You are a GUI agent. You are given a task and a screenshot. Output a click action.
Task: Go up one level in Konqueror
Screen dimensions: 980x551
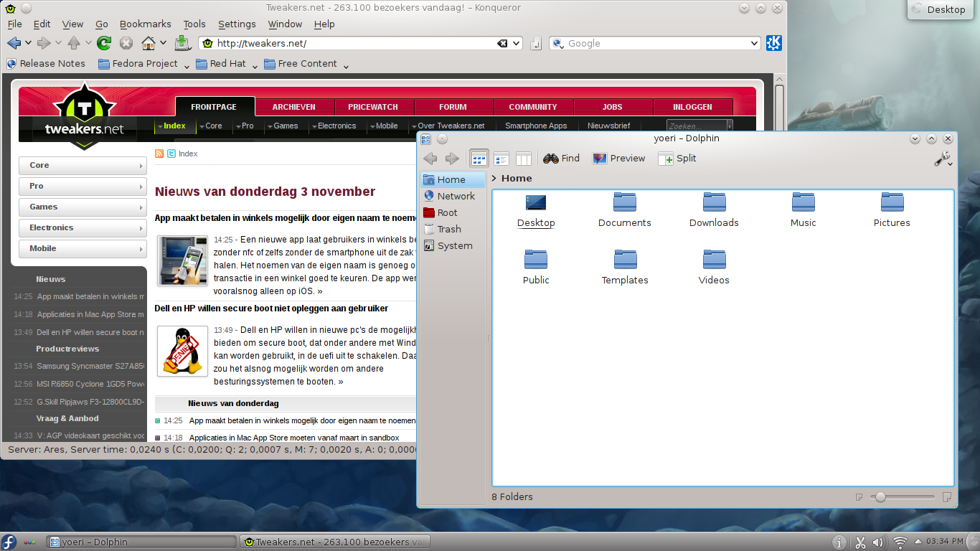coord(73,43)
